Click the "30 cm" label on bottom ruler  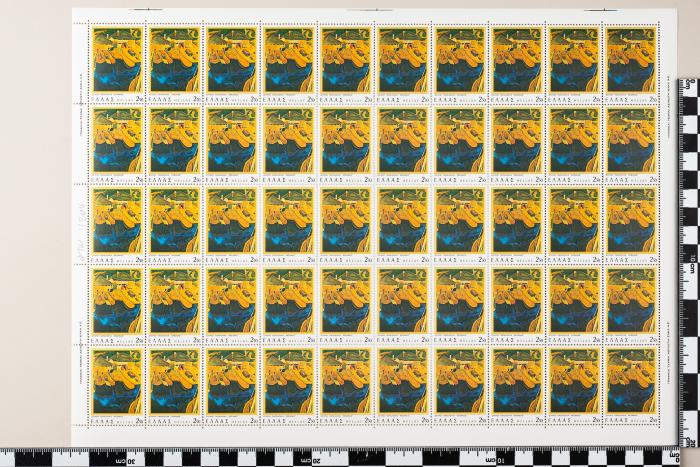125,460
